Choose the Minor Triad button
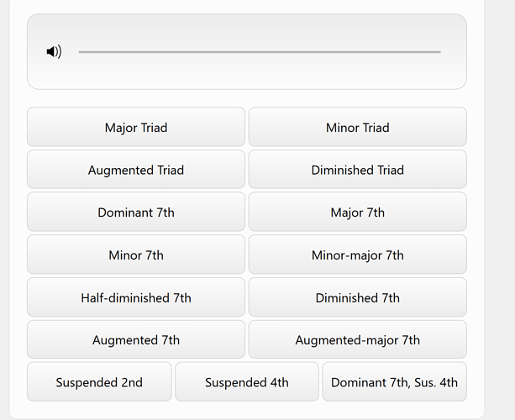Screen dimensions: 515x420 [x=357, y=128]
